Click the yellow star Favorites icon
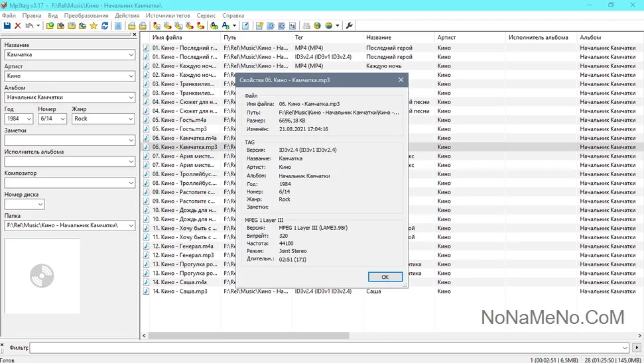The image size is (644, 363). point(94,26)
